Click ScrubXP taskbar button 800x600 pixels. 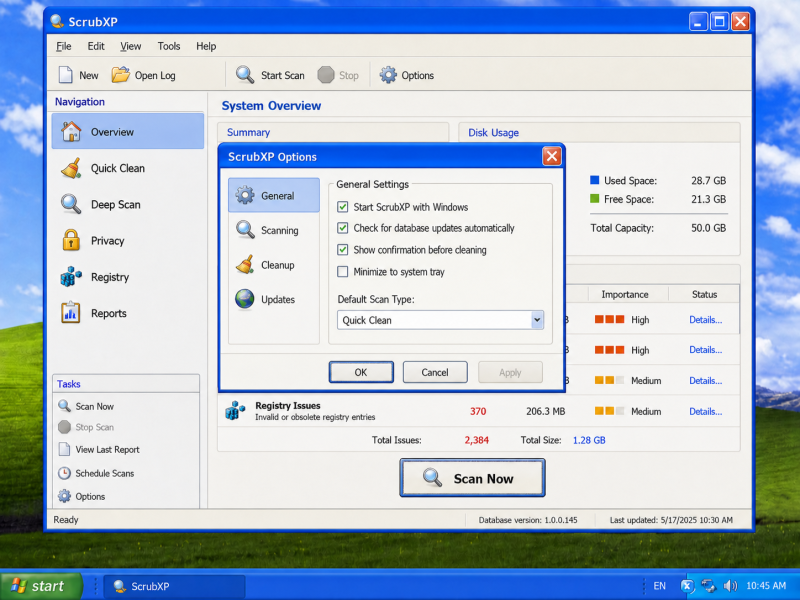[175, 586]
